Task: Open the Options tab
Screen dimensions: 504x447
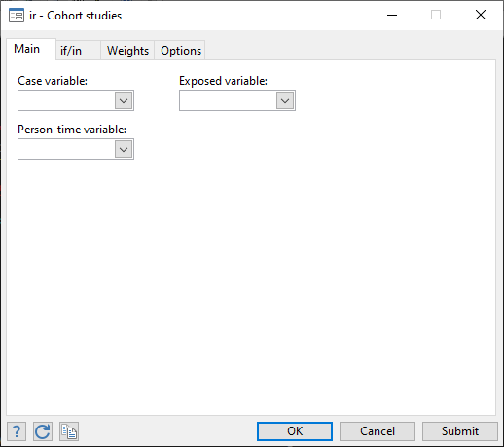Action: tap(180, 51)
